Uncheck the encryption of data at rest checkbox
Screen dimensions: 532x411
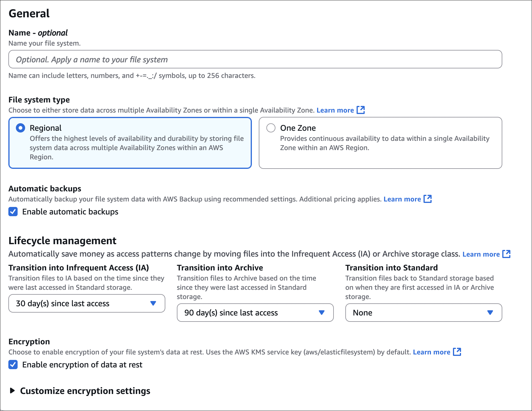pyautogui.click(x=13, y=365)
